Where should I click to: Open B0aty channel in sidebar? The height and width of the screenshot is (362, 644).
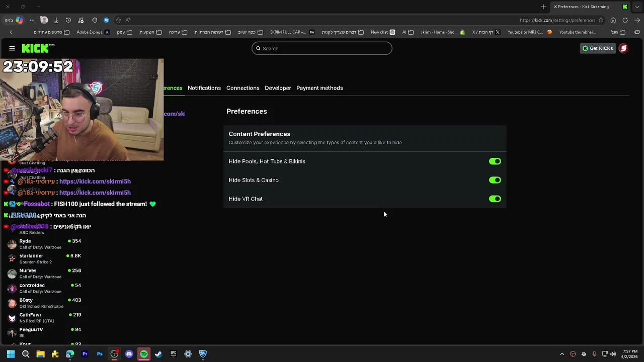tap(45, 303)
